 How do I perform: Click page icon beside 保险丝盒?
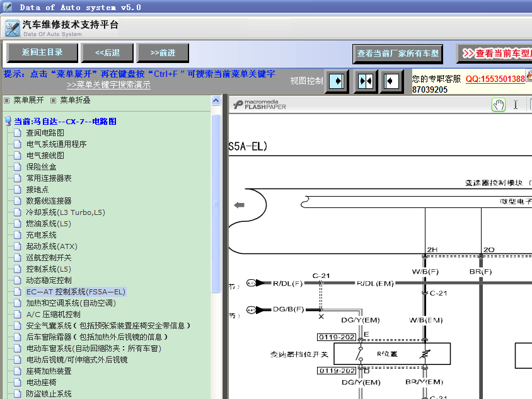tap(18, 167)
